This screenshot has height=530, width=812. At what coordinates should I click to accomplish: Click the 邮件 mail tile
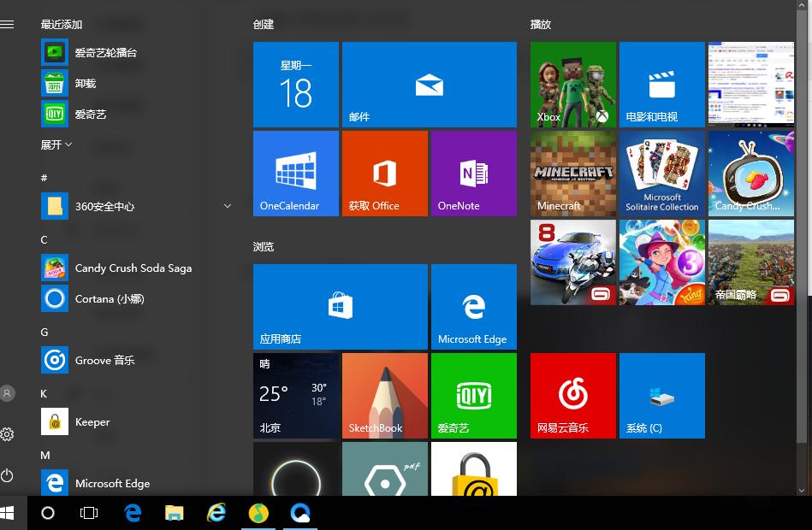pos(429,85)
